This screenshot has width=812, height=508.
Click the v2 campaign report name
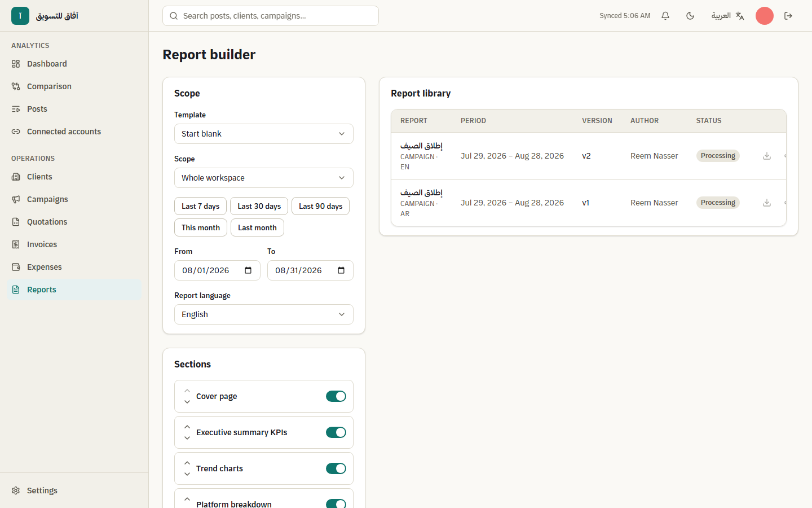pos(421,146)
